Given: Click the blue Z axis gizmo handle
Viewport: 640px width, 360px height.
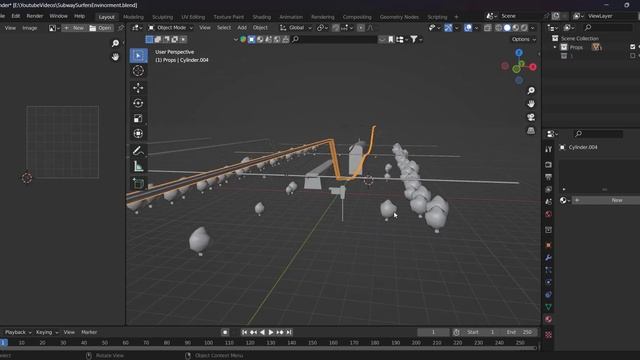Looking at the screenshot, I should [519, 53].
